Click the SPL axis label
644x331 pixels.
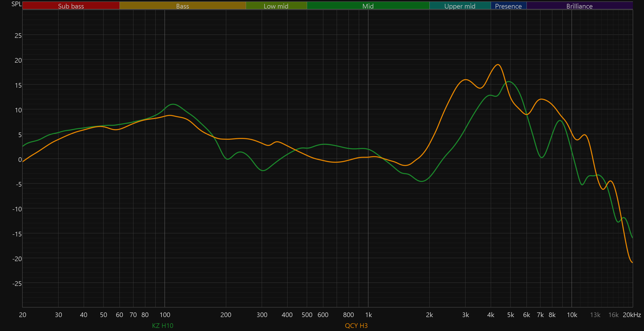click(x=16, y=4)
